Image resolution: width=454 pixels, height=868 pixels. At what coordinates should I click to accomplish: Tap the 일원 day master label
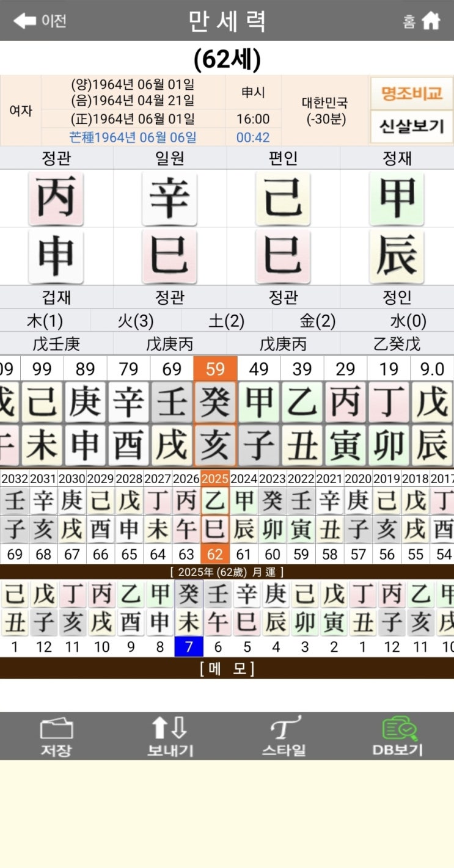tap(170, 158)
